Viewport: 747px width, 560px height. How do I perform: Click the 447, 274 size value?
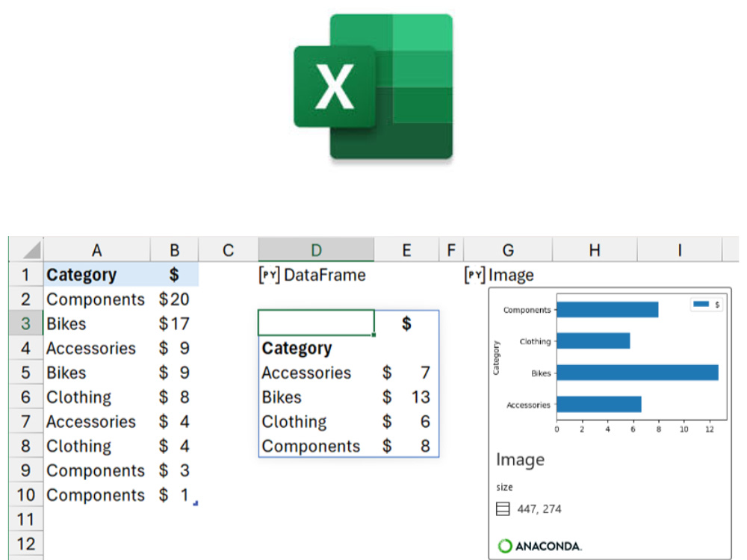pos(539,509)
